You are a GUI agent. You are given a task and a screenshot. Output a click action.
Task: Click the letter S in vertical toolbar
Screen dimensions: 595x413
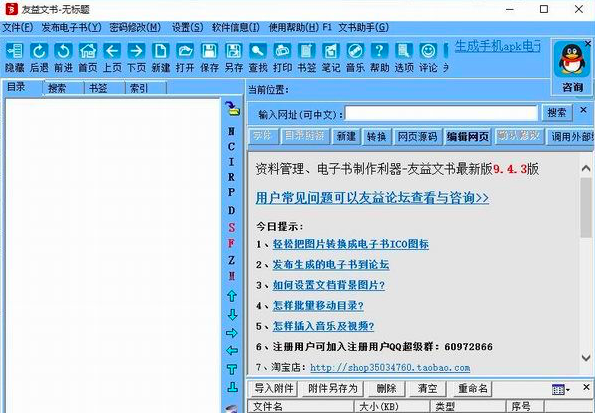[231, 227]
